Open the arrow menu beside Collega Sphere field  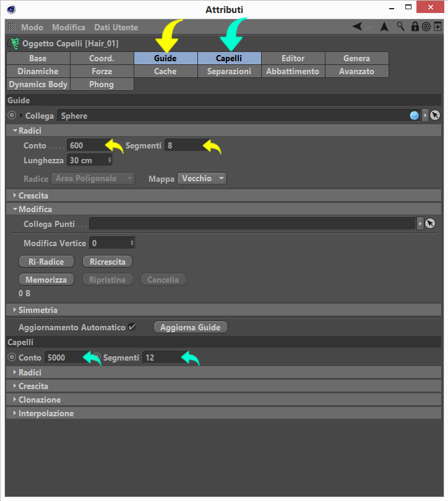pos(425,115)
